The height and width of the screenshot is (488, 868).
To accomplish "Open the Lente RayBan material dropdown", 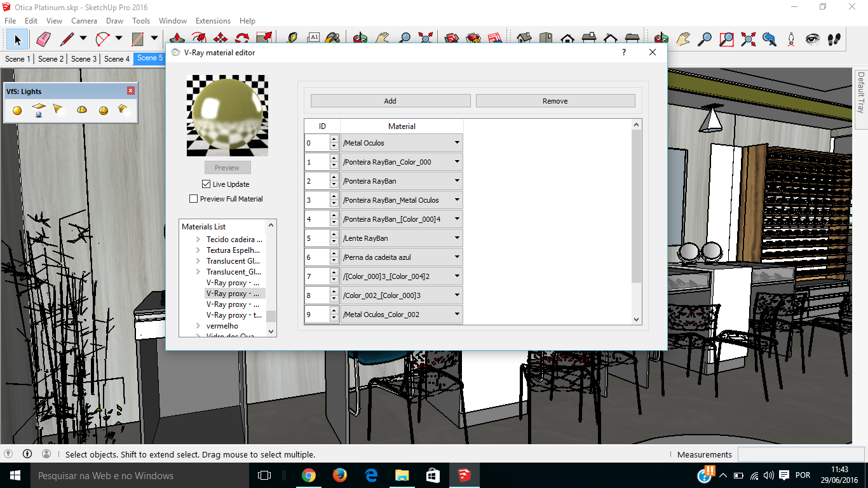I will [x=402, y=238].
